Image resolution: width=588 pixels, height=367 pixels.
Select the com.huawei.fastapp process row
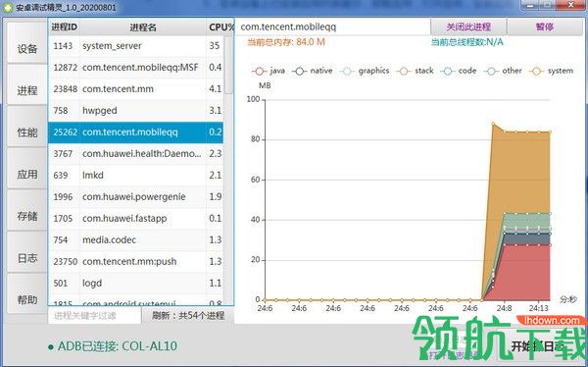pos(136,218)
